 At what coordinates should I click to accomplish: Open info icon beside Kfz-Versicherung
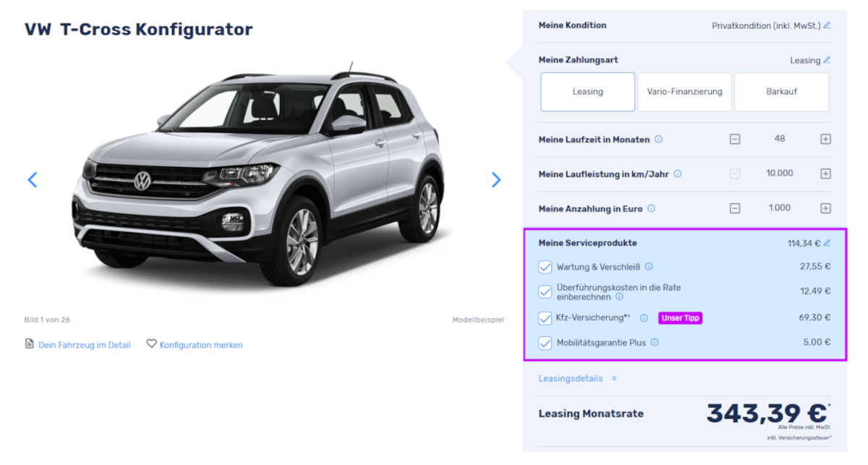click(644, 317)
